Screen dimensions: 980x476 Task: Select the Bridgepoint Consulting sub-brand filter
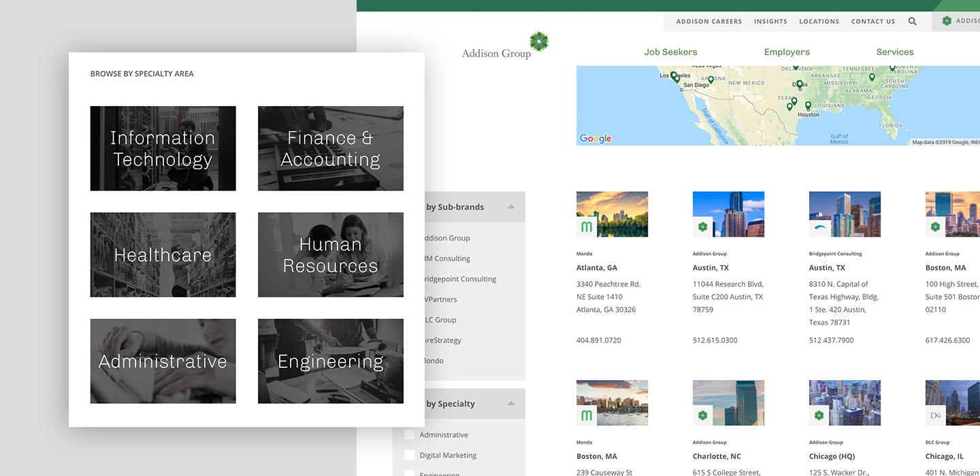pyautogui.click(x=461, y=279)
